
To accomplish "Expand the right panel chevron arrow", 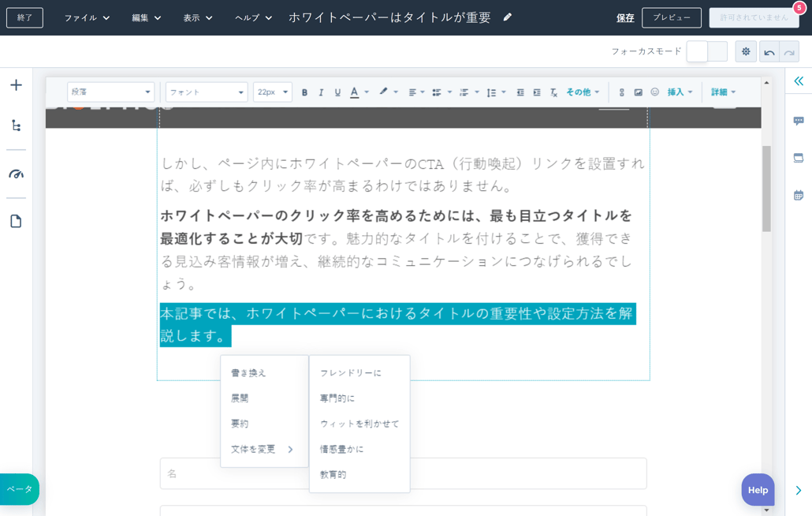I will (798, 490).
